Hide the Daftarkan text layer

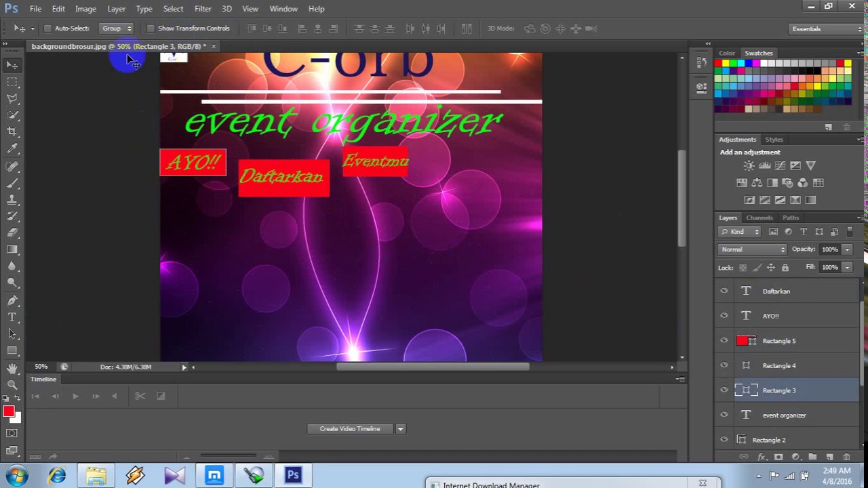pyautogui.click(x=724, y=291)
